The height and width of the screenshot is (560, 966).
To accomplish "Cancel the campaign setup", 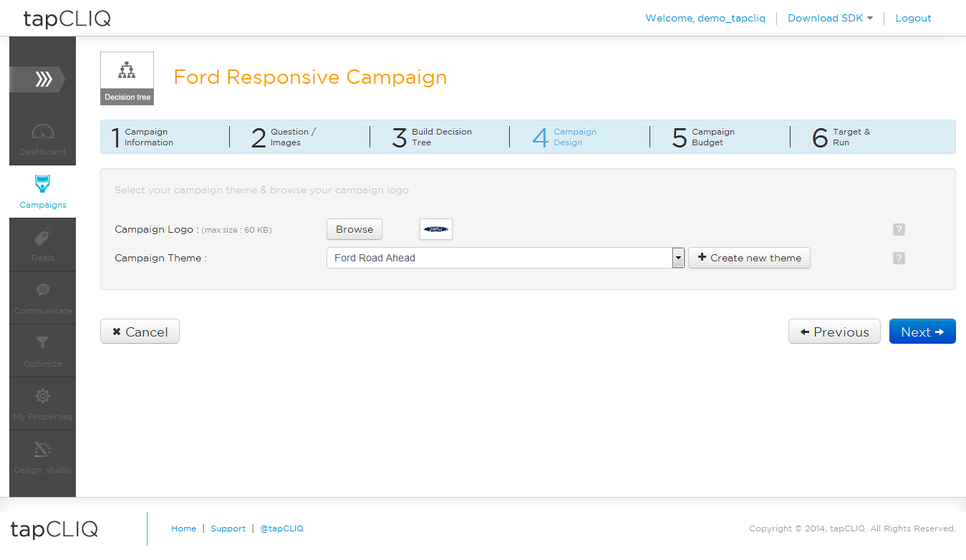I will pos(140,332).
